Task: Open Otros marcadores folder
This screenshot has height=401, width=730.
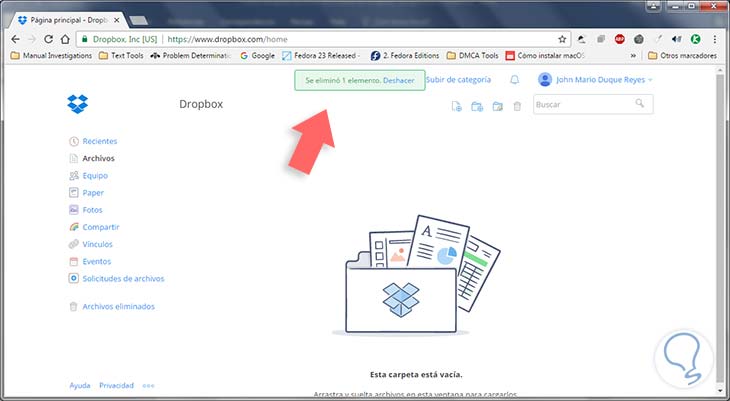Action: (x=683, y=55)
